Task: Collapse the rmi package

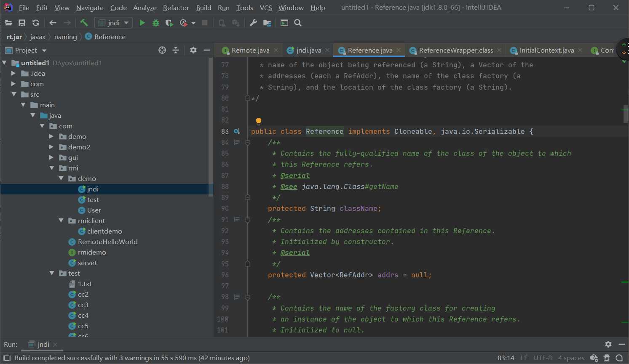Action: pos(51,168)
